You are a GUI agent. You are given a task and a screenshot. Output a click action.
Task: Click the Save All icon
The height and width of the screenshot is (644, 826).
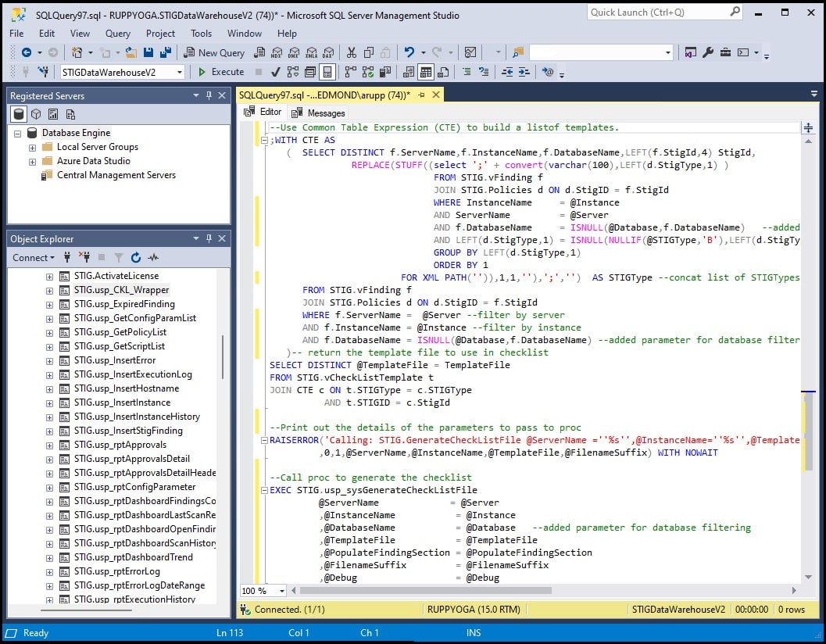165,52
